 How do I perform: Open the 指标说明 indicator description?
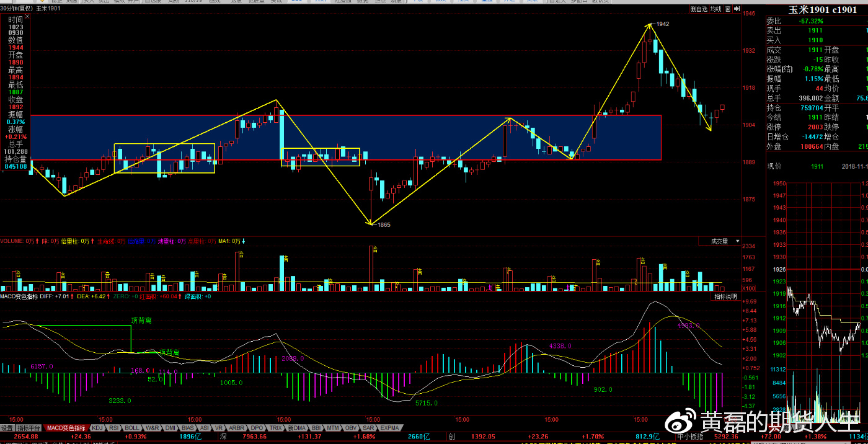pyautogui.click(x=725, y=297)
